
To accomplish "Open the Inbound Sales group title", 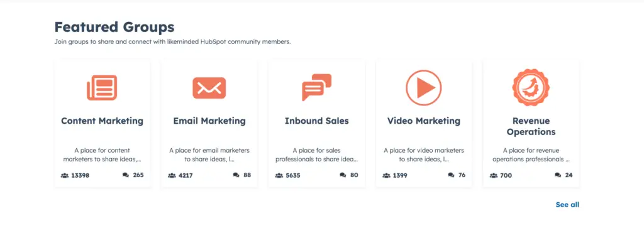I will (317, 121).
